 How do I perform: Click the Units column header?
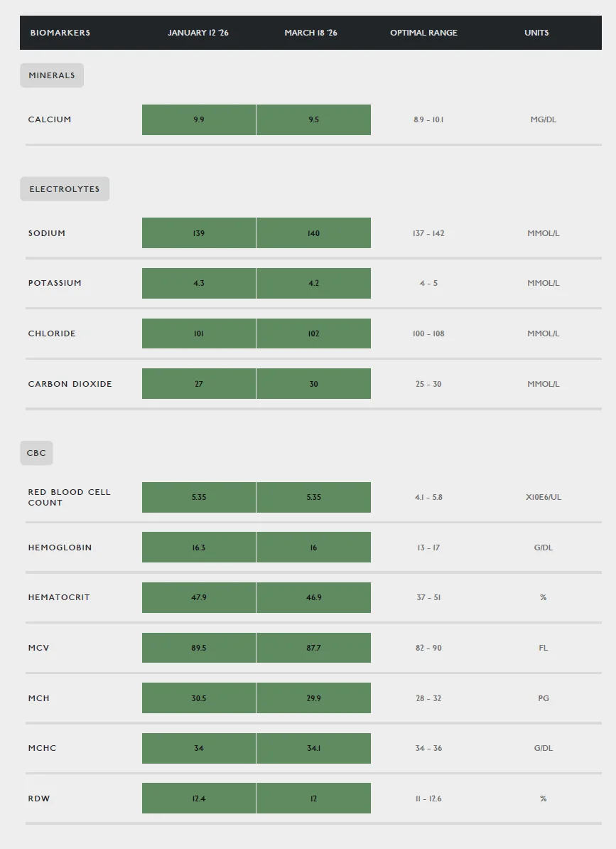[x=536, y=33]
